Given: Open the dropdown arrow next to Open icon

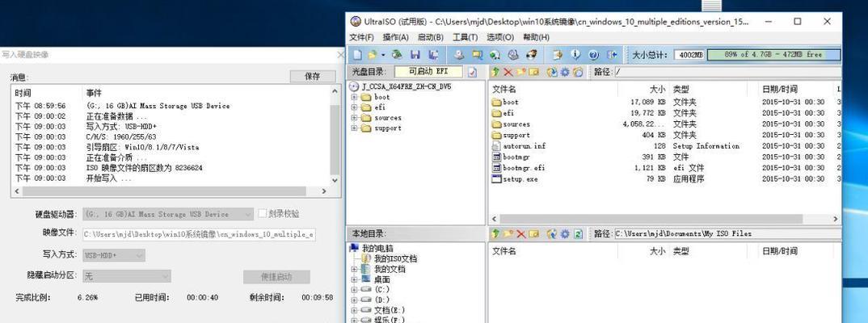Looking at the screenshot, I should 382,55.
